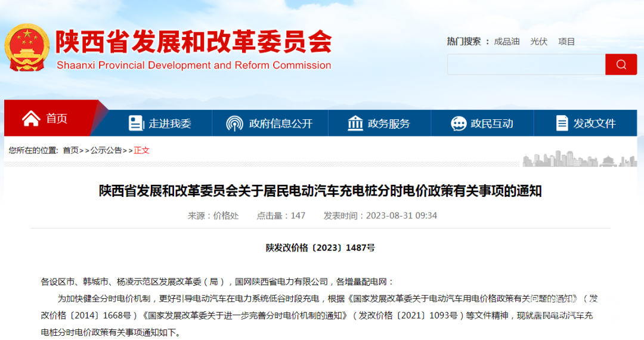Click the 走进我委 document icon
The image size is (644, 340).
click(135, 123)
